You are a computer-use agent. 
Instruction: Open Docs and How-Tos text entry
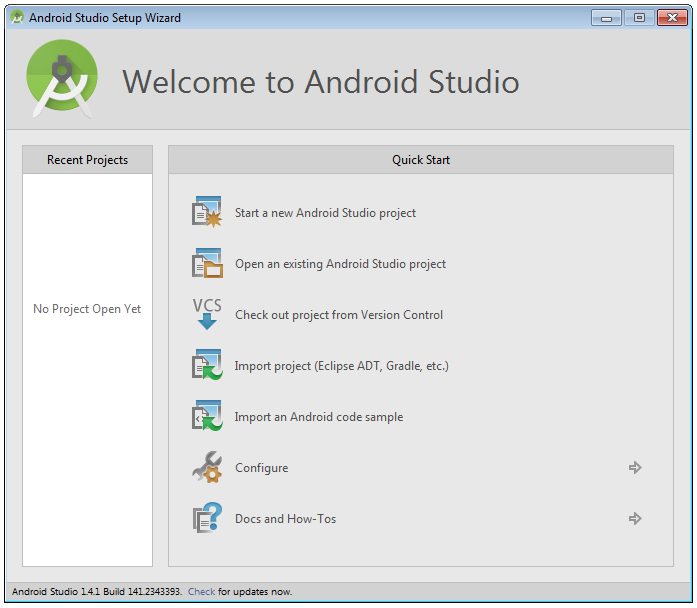(285, 519)
